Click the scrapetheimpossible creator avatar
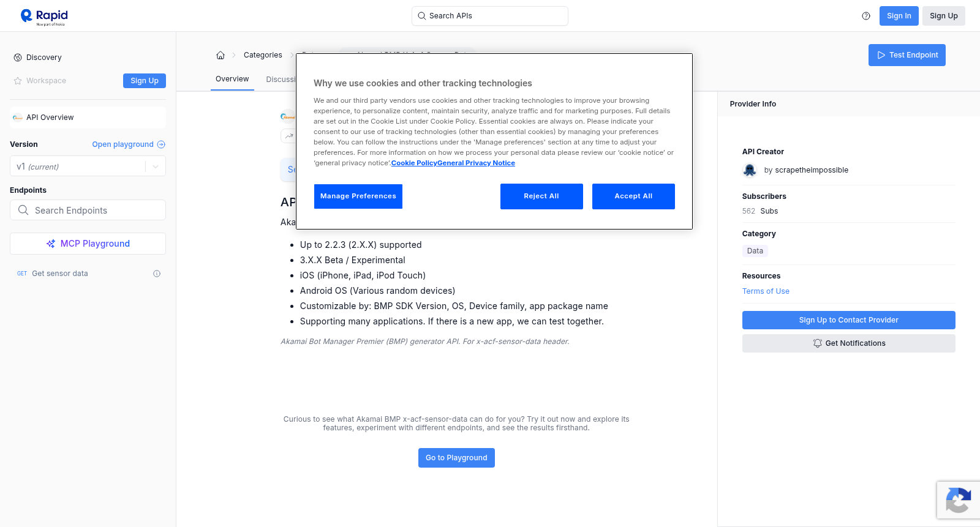 coord(750,170)
